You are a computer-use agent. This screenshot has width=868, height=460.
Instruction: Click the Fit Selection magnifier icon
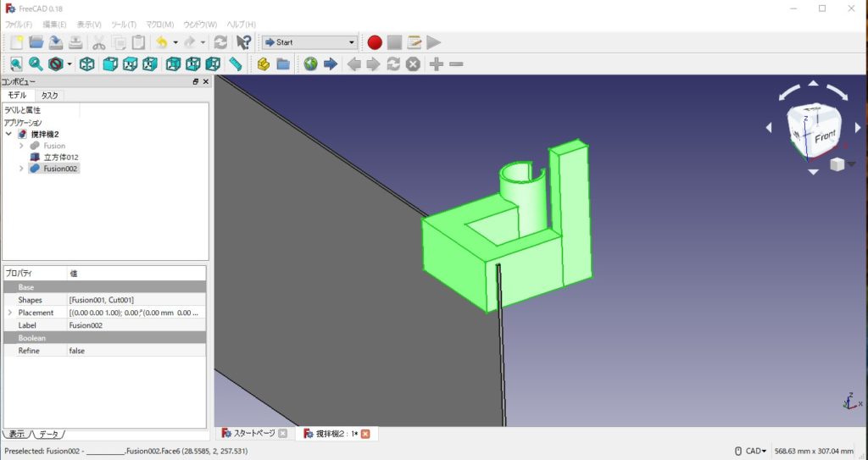pyautogui.click(x=36, y=64)
